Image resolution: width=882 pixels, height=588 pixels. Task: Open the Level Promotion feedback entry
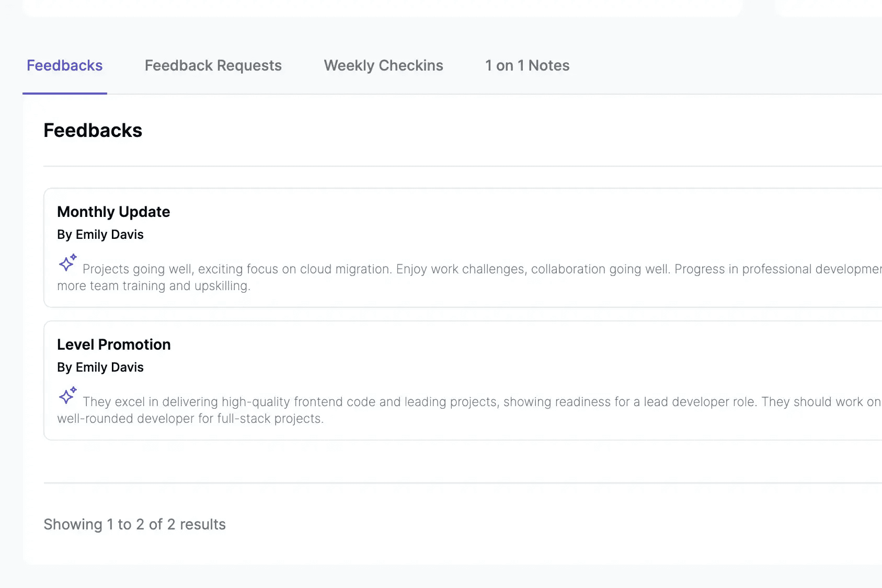113,344
